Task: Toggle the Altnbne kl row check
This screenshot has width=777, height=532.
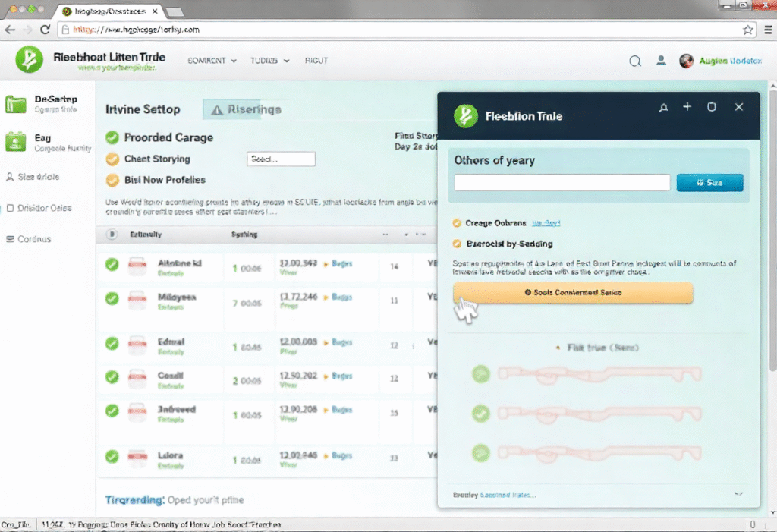Action: coord(112,265)
